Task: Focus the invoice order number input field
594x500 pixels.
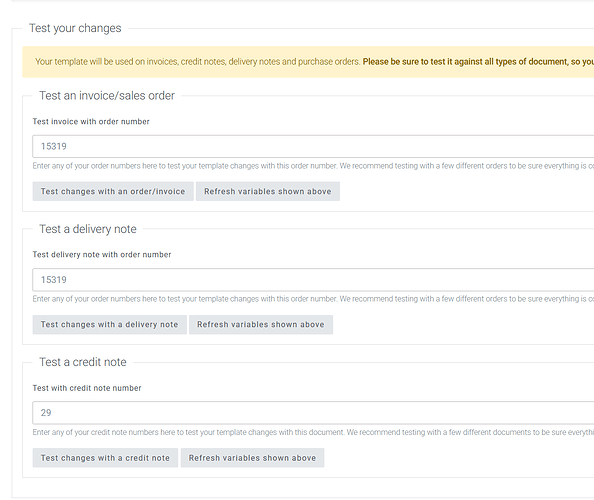Action: [x=313, y=146]
